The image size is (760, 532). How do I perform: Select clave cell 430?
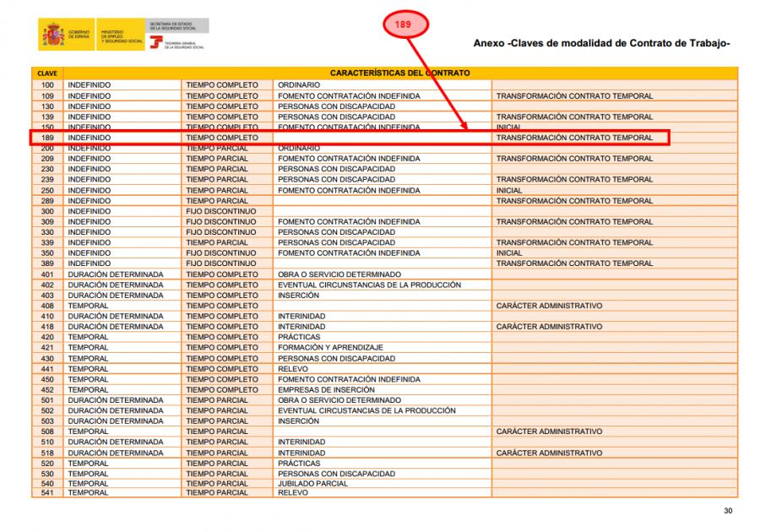point(47,359)
